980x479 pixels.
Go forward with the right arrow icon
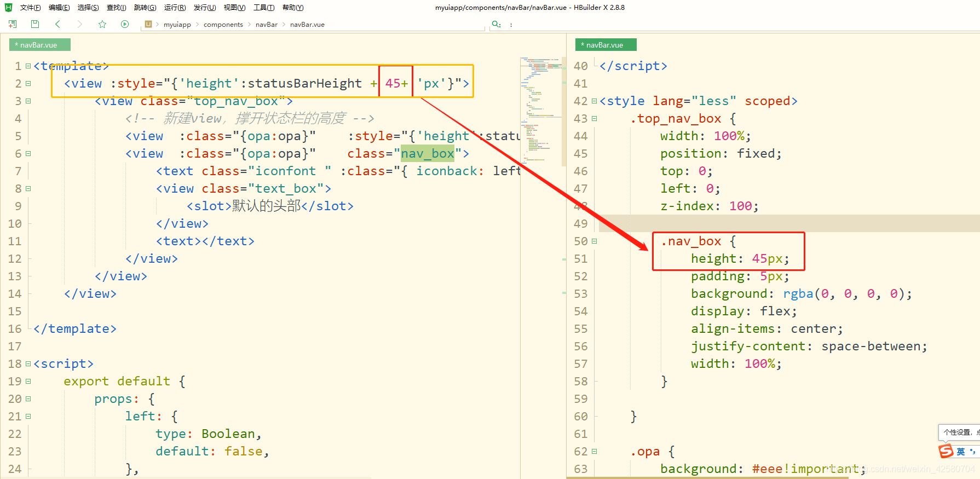tap(80, 24)
